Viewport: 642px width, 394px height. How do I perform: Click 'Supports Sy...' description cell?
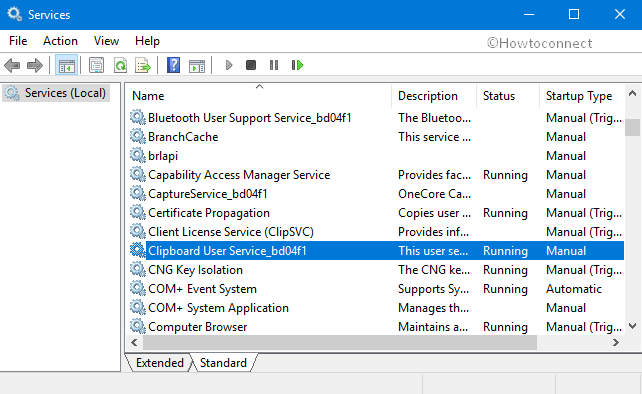[434, 289]
